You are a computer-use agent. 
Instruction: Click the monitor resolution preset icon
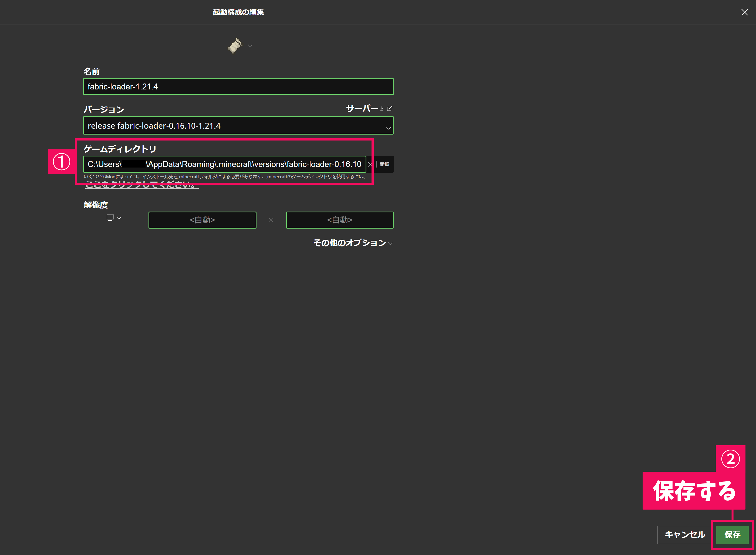[110, 218]
